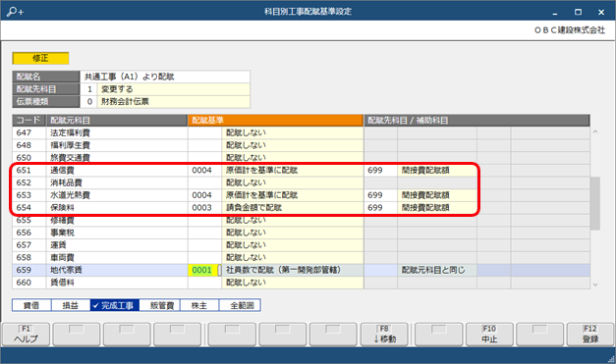Select row 654 保険料
Image resolution: width=616 pixels, height=364 pixels.
tap(301, 207)
